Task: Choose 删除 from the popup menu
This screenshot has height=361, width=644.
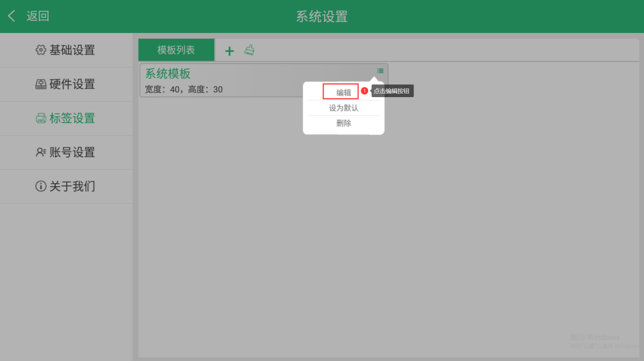Action: [x=343, y=123]
